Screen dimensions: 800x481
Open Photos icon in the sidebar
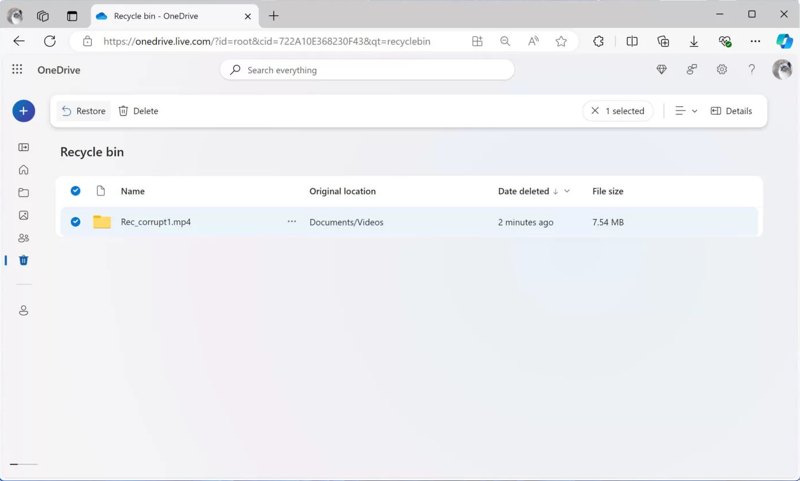pos(23,215)
